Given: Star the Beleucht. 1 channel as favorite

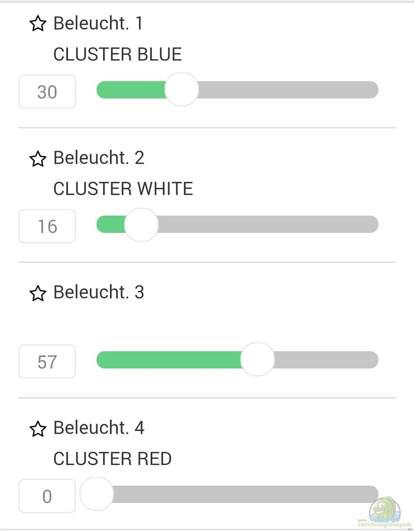Looking at the screenshot, I should tap(38, 24).
